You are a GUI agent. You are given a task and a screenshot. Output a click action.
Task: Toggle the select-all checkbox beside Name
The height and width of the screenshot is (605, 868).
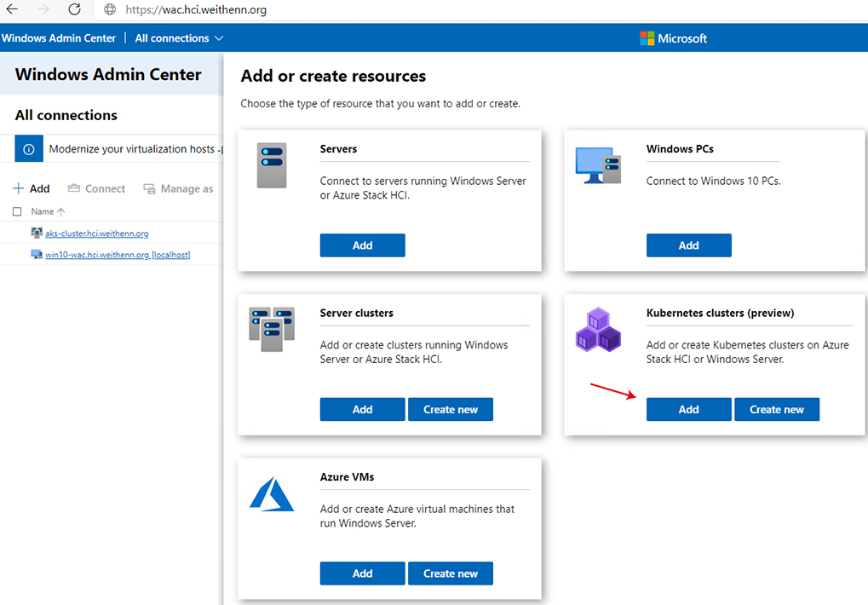(x=17, y=211)
